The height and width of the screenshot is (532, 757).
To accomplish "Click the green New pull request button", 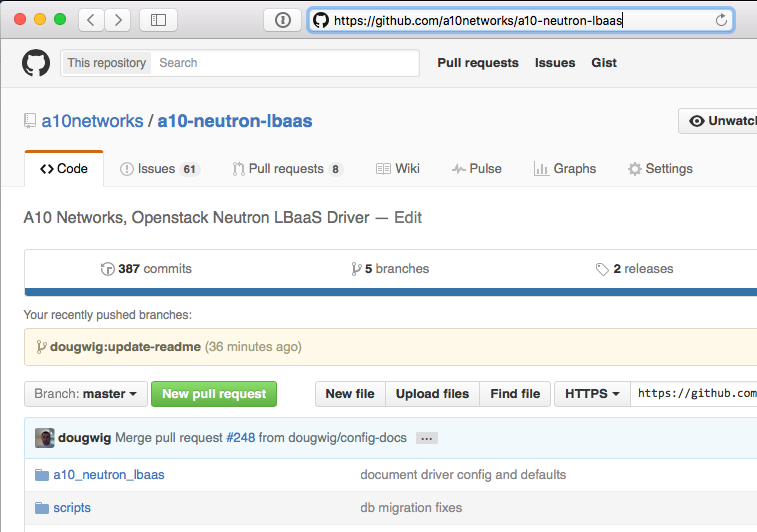I will [x=214, y=394].
